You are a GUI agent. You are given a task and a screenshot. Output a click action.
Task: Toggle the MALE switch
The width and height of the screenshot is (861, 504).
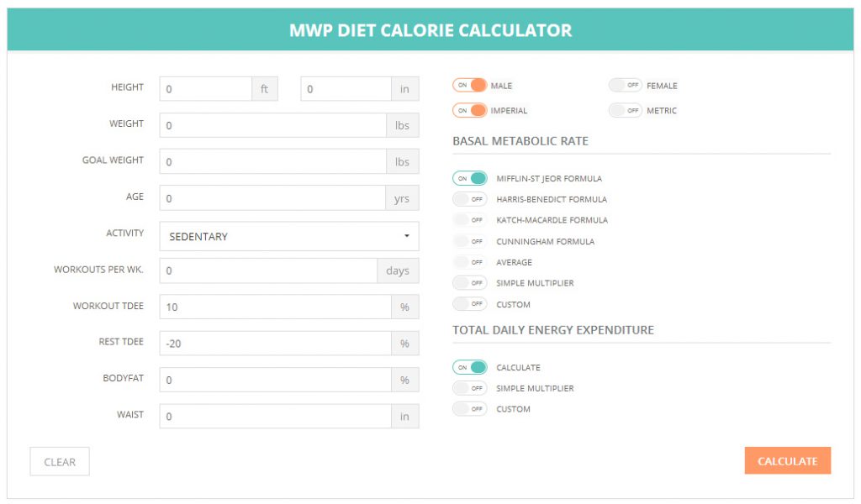[x=469, y=85]
